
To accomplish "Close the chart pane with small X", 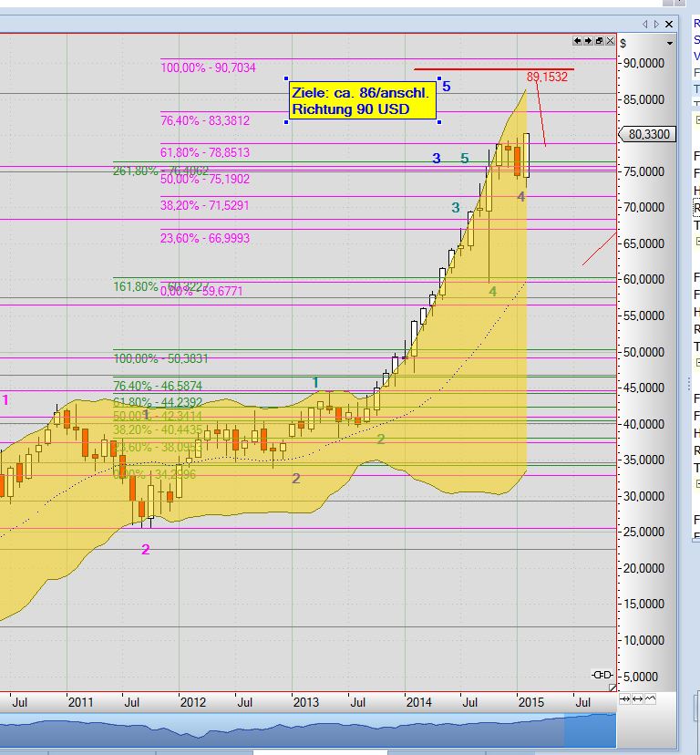I will pos(610,41).
